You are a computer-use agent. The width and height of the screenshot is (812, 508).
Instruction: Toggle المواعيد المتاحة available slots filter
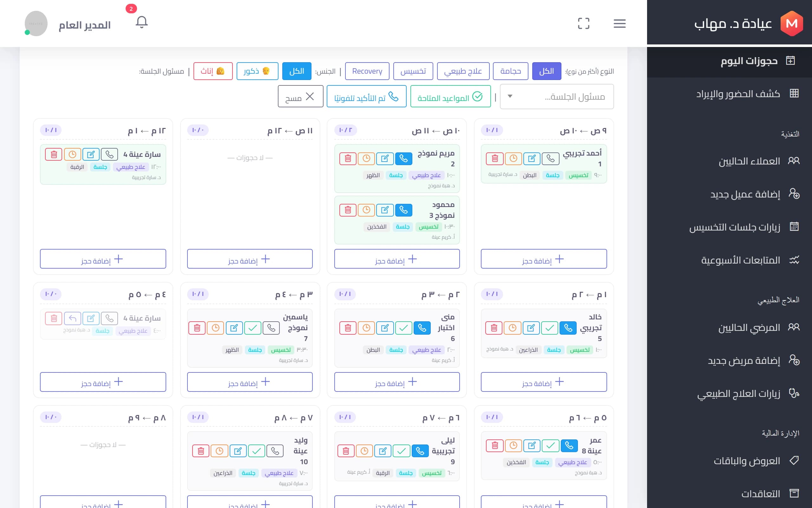pyautogui.click(x=450, y=97)
